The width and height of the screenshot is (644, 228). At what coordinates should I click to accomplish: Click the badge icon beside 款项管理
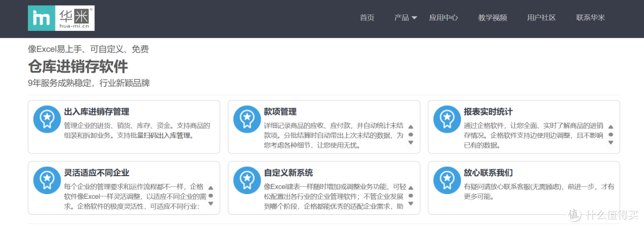(247, 119)
